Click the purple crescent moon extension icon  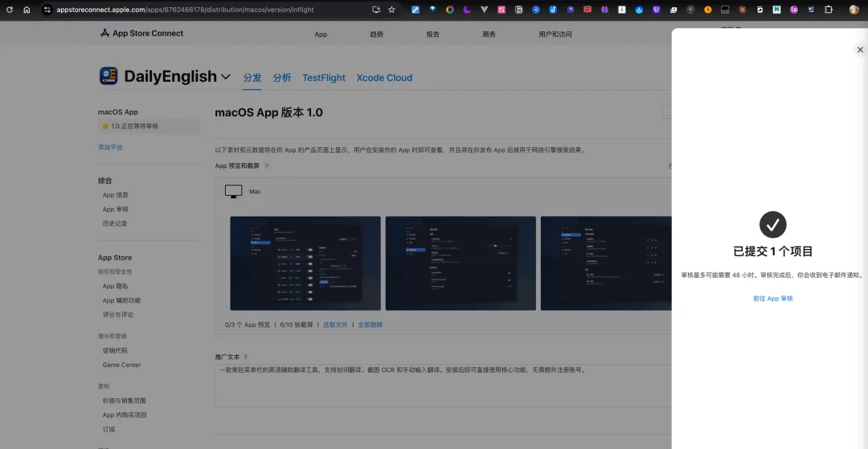pyautogui.click(x=467, y=10)
